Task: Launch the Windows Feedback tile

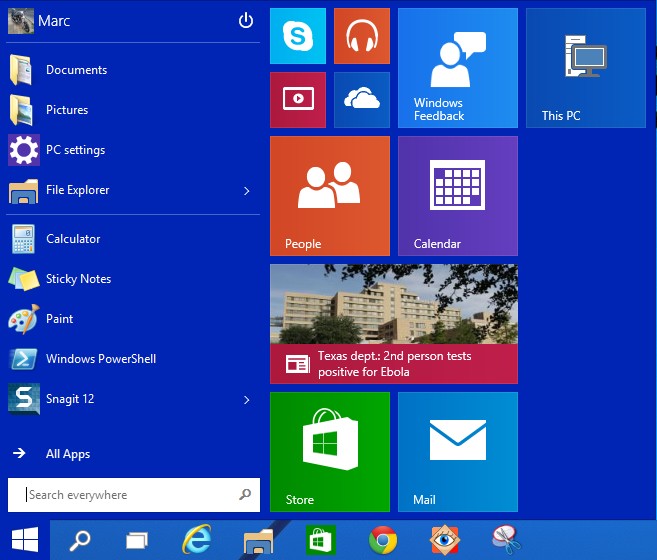Action: pos(458,68)
